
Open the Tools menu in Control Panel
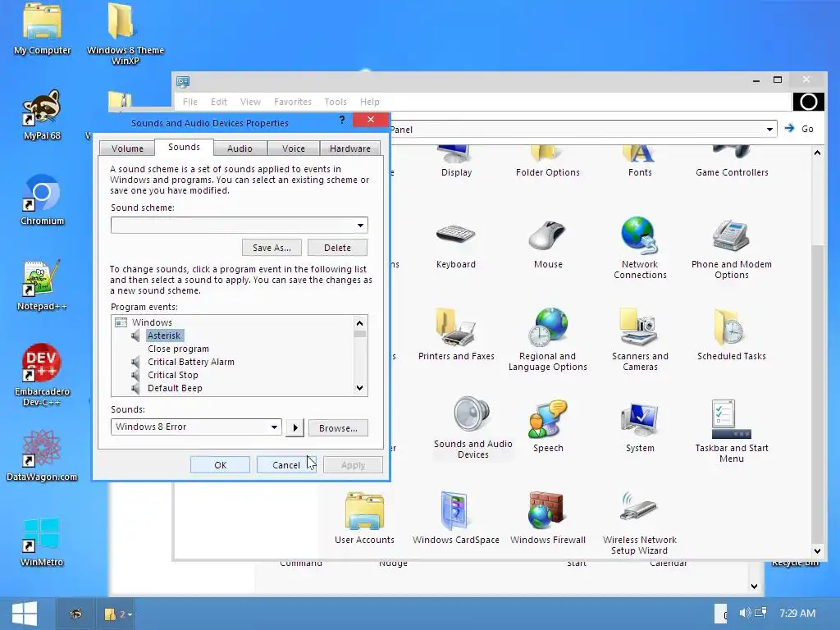point(336,102)
